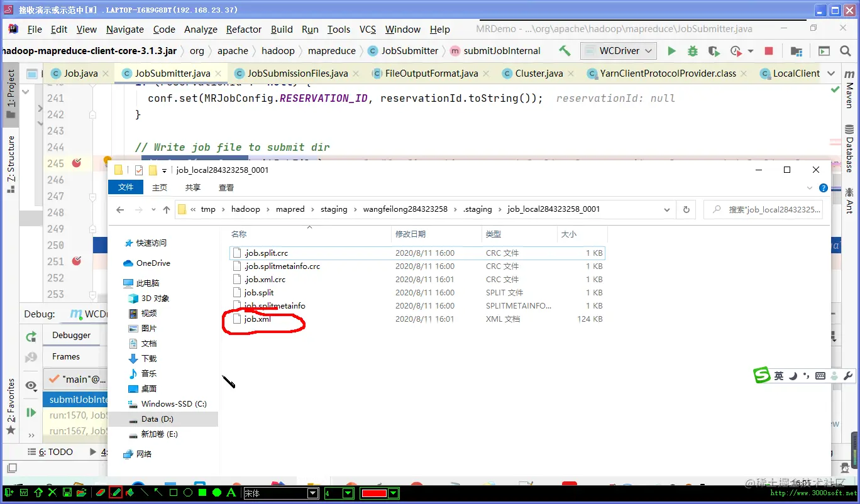The height and width of the screenshot is (504, 860).
Task: Open the 6: TODO tool window
Action: 51,452
